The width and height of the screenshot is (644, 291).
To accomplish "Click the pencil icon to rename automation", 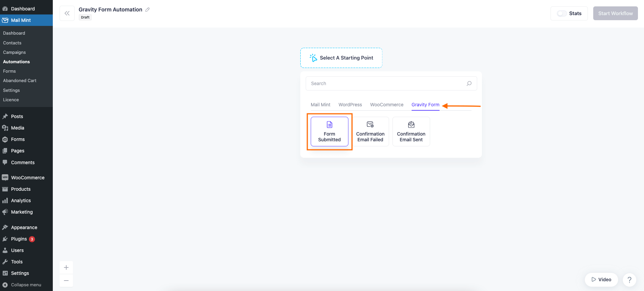I will click(147, 10).
